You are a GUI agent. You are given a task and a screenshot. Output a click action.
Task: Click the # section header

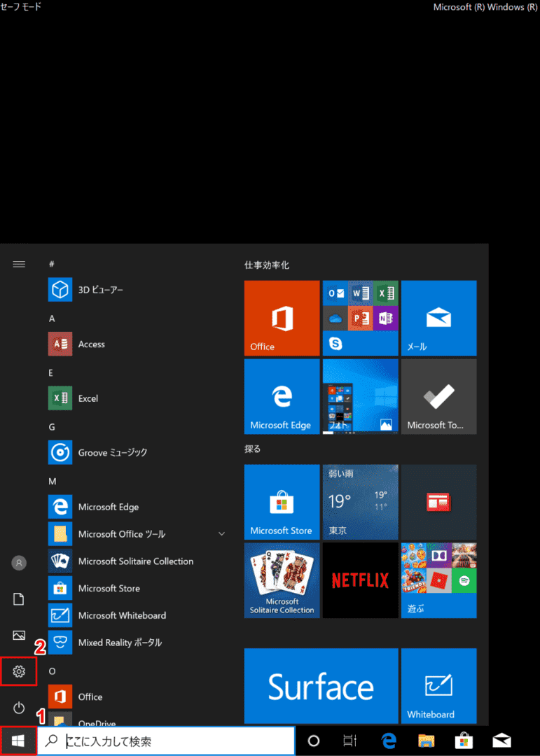(x=52, y=264)
